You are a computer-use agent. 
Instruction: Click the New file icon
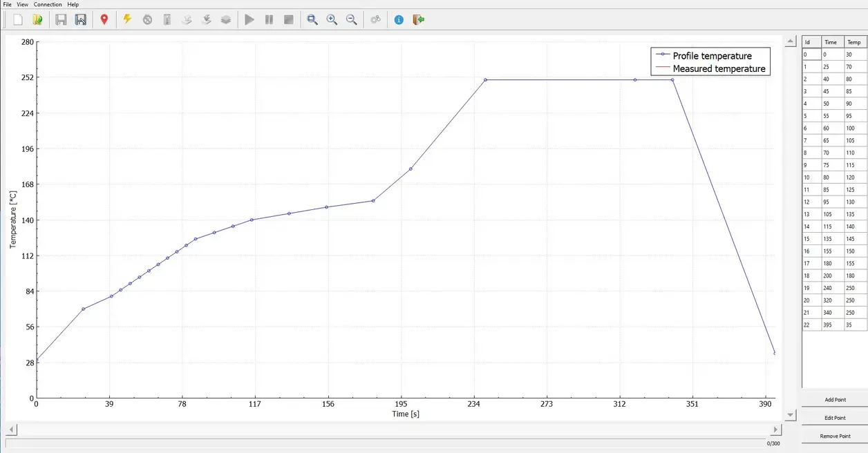click(x=18, y=20)
